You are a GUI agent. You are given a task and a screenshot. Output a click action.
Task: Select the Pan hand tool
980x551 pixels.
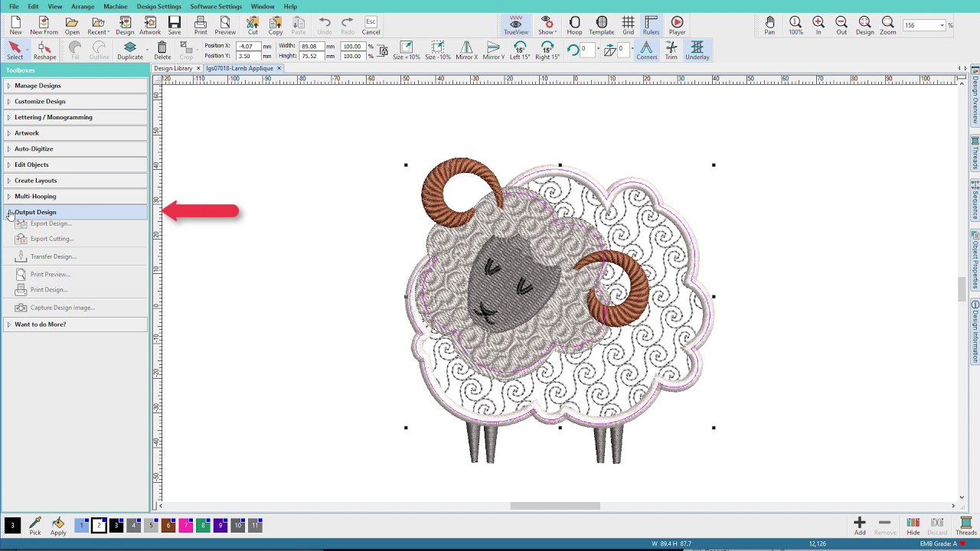coord(769,25)
